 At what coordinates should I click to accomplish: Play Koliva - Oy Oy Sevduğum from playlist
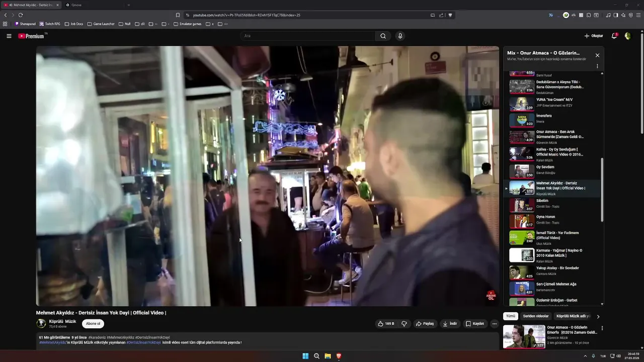coord(553,153)
